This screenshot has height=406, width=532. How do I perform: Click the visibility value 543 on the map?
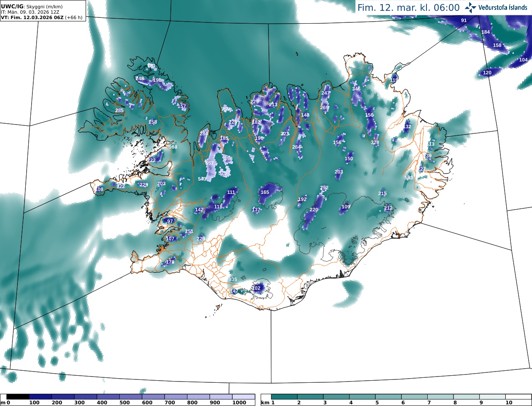click(202, 179)
